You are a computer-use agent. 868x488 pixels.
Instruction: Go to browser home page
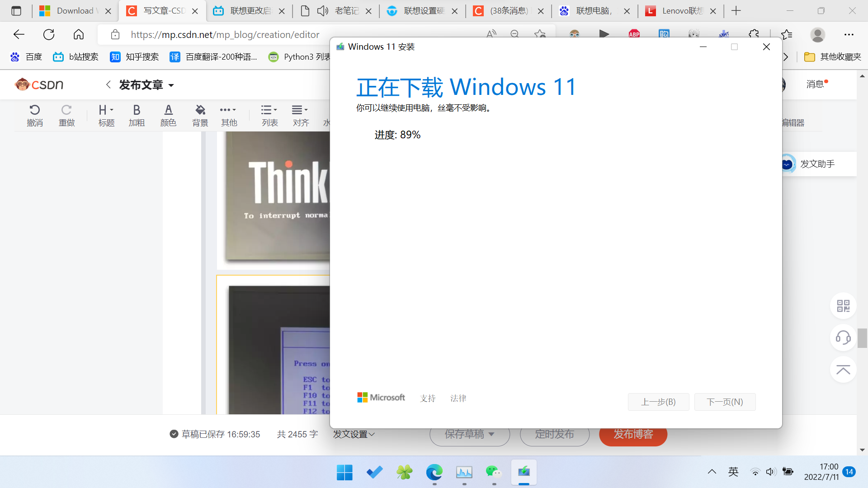(x=79, y=34)
